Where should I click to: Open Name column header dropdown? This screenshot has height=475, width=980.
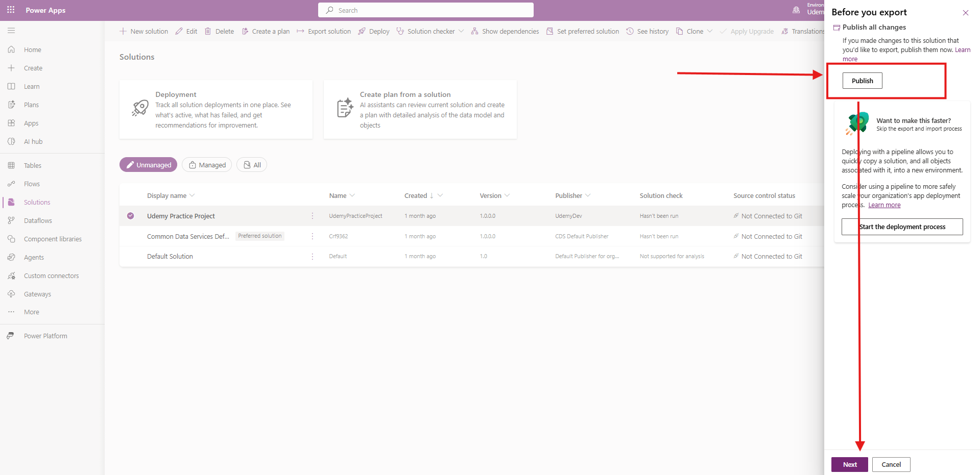tap(352, 195)
